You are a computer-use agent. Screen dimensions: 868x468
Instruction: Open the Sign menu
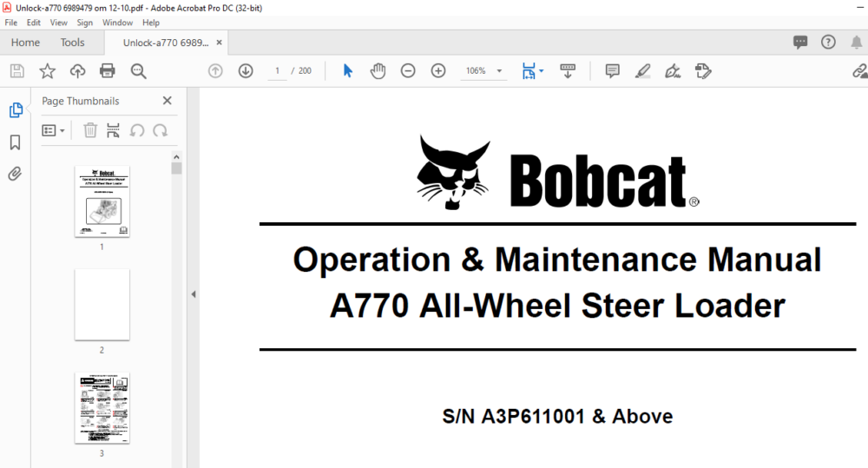coord(85,23)
